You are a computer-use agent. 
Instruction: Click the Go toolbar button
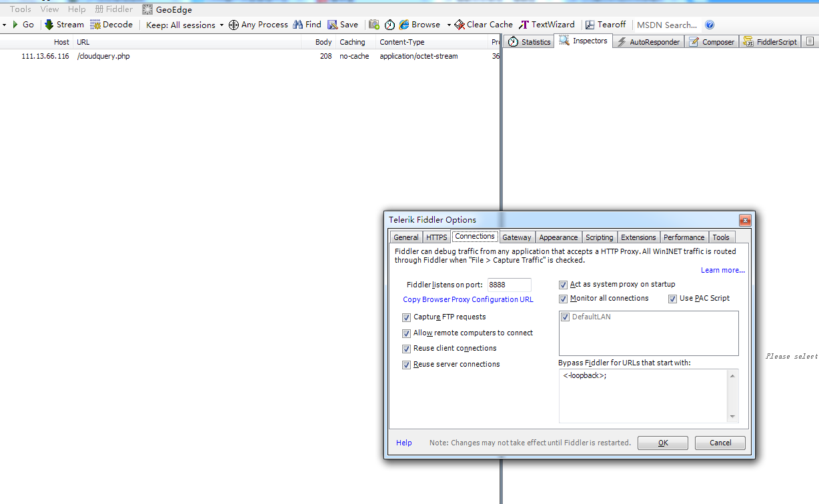pos(23,25)
